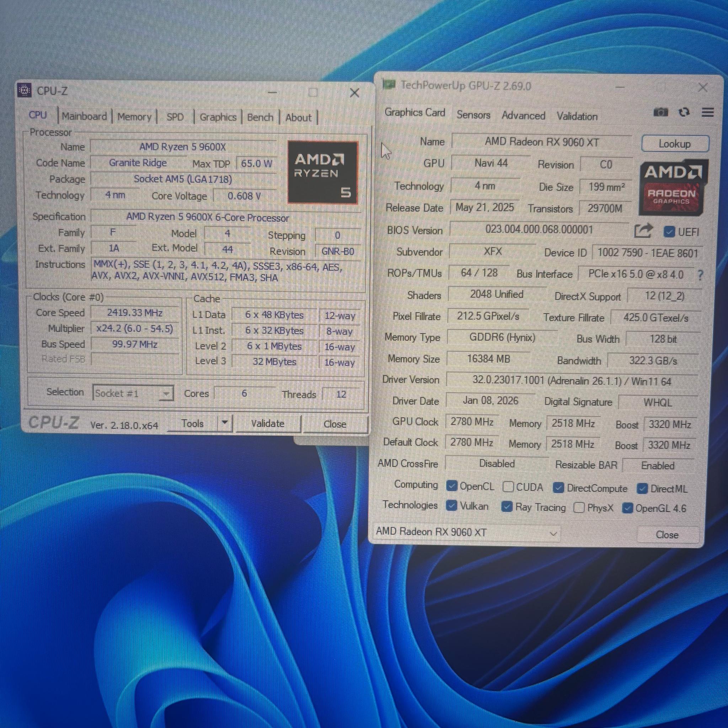Close the CPU-Z window with X
The image size is (728, 728).
click(x=354, y=93)
